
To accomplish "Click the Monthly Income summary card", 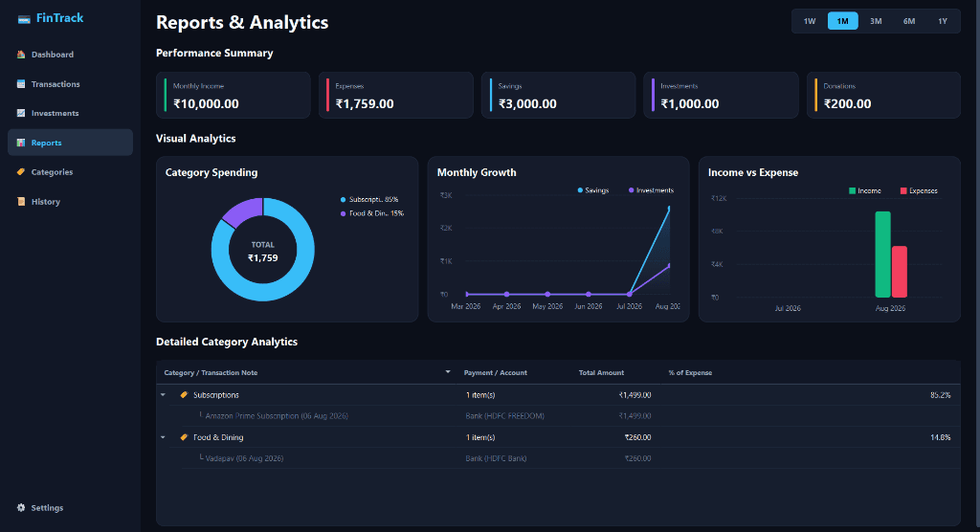I will tap(234, 95).
